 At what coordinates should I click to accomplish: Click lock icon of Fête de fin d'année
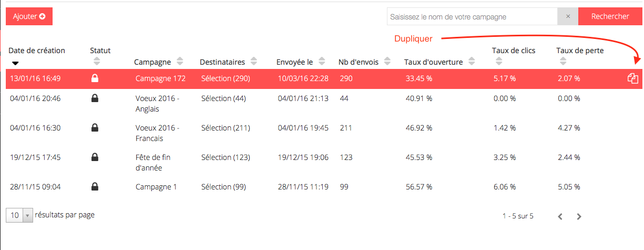[x=95, y=157]
